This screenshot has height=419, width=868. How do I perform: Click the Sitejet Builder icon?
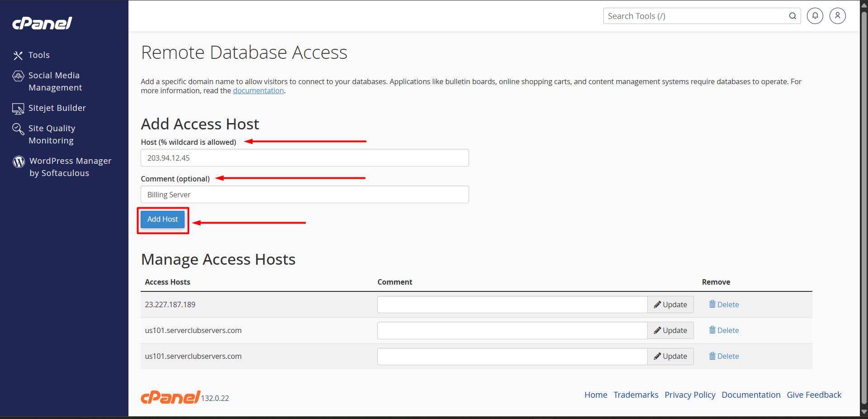18,109
